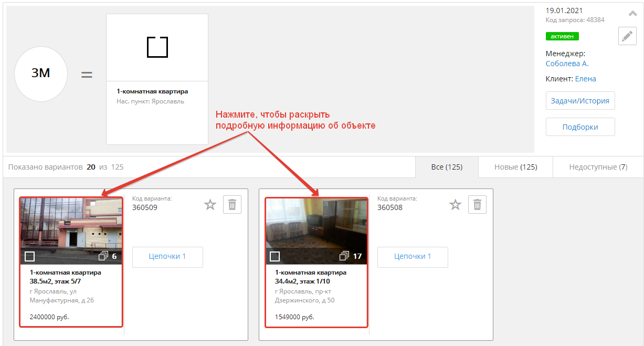Click photo gallery icon showing 6 photos

point(103,256)
